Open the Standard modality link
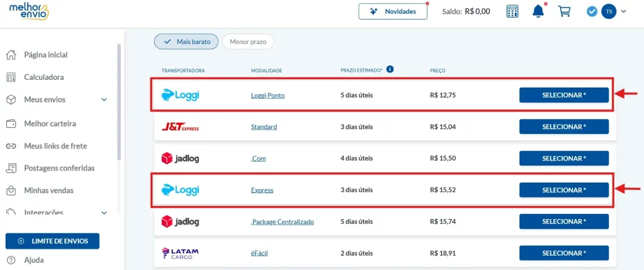The width and height of the screenshot is (644, 270). [x=264, y=127]
